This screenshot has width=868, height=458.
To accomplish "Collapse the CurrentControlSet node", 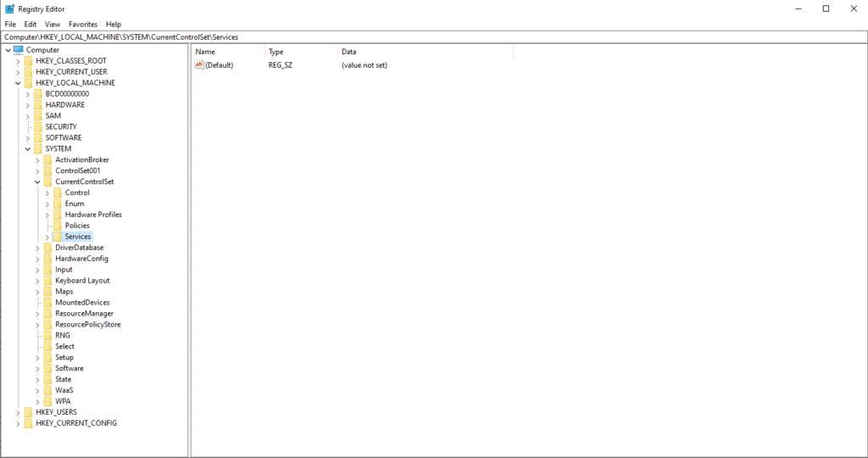I will pyautogui.click(x=37, y=182).
